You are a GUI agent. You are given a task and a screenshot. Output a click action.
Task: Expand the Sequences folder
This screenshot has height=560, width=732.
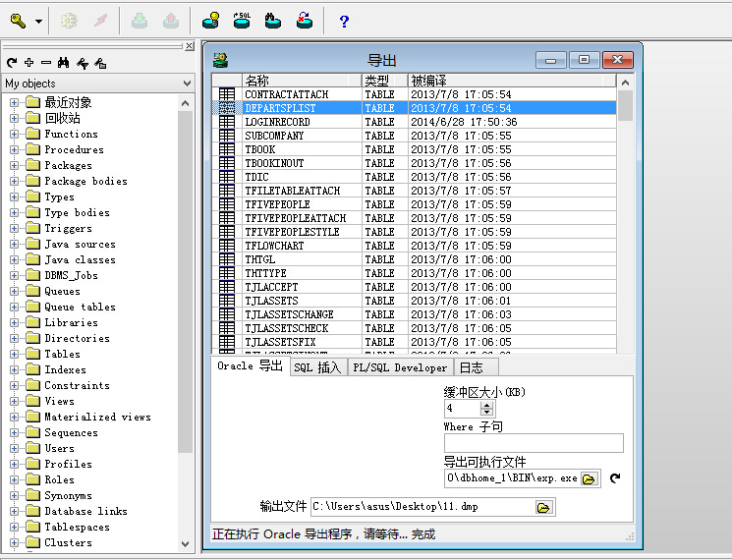(x=14, y=432)
